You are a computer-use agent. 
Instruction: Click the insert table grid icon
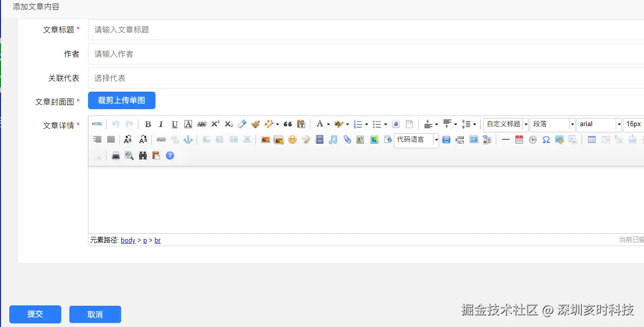coord(592,140)
